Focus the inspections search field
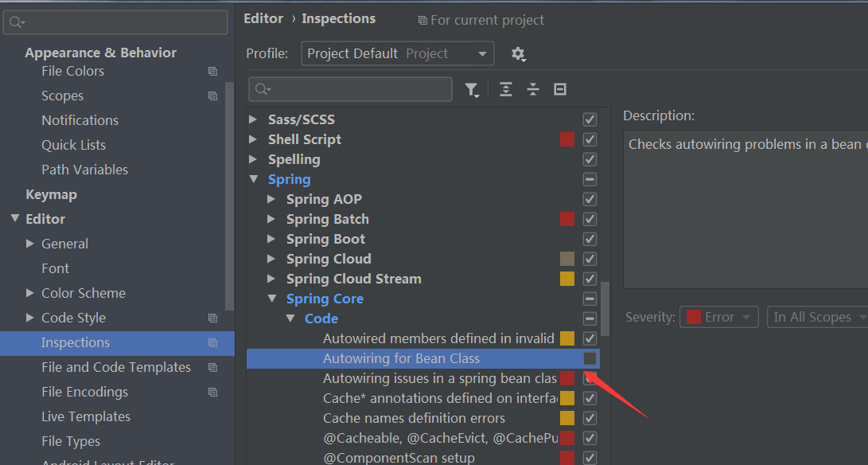Image resolution: width=868 pixels, height=465 pixels. pyautogui.click(x=350, y=89)
